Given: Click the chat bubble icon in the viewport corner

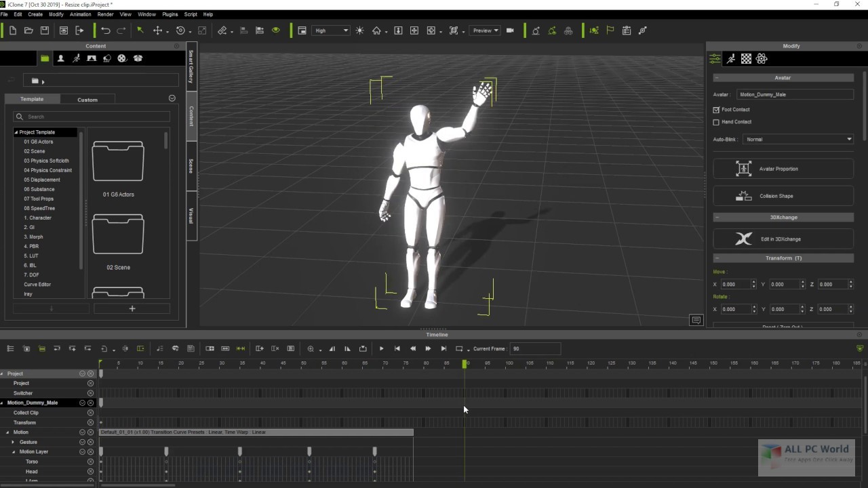Looking at the screenshot, I should [x=696, y=320].
